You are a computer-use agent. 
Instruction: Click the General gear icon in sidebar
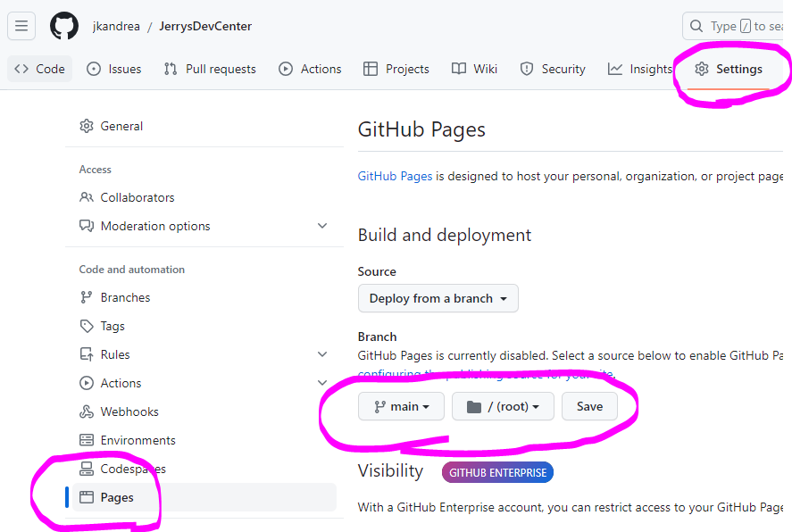pyautogui.click(x=87, y=126)
